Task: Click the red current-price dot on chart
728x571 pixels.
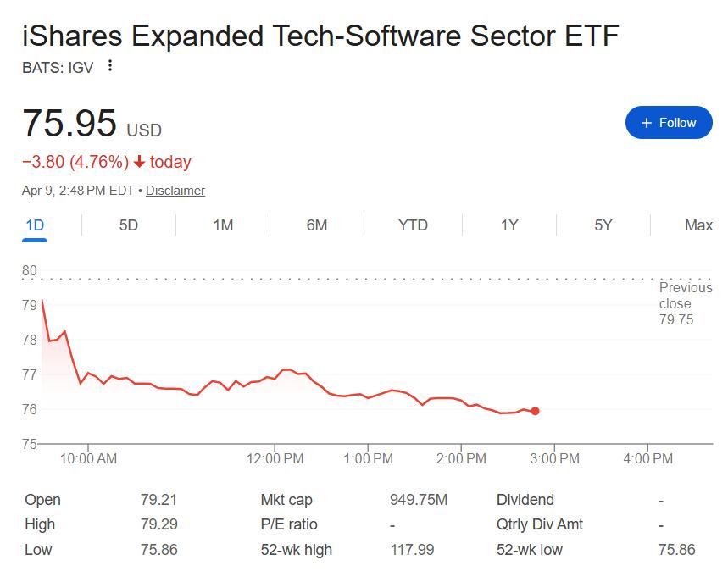Action: (x=535, y=411)
